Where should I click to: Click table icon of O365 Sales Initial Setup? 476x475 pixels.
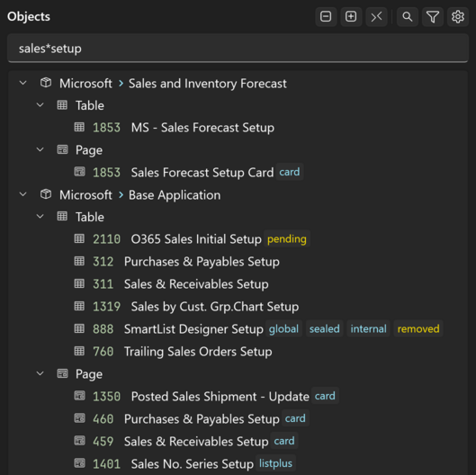coord(79,238)
